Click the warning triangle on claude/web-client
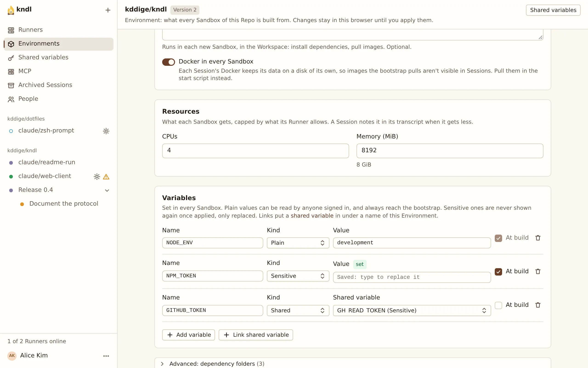 coord(106,176)
